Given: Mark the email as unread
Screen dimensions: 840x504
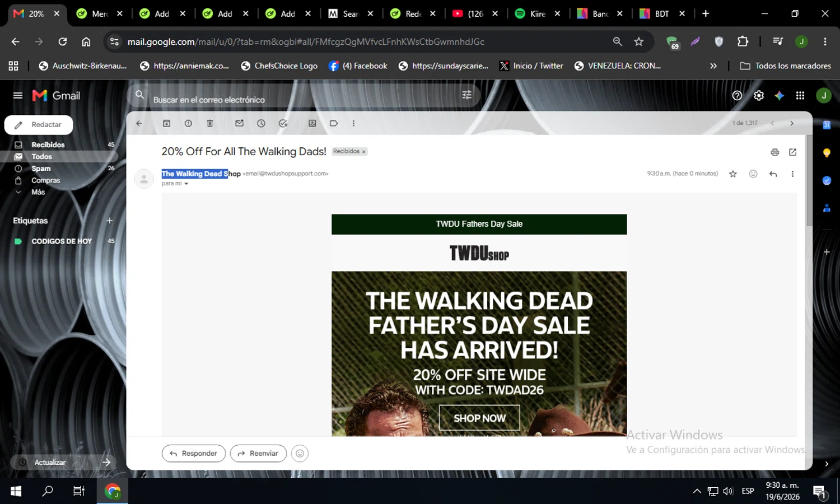Looking at the screenshot, I should (x=239, y=123).
